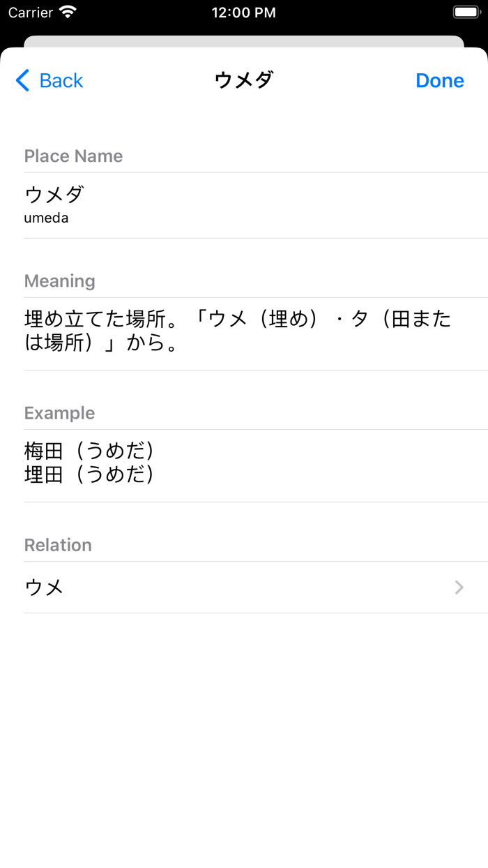Select the Meaning section header

click(59, 280)
